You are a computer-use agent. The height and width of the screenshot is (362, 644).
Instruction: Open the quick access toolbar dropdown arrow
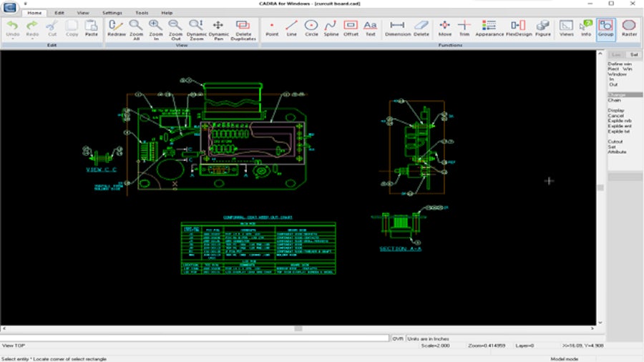click(x=26, y=4)
